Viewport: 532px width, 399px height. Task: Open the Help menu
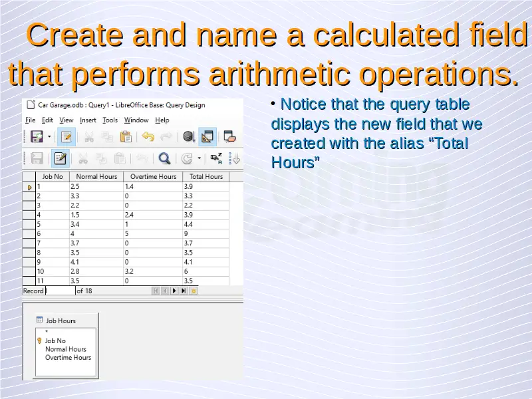[162, 120]
